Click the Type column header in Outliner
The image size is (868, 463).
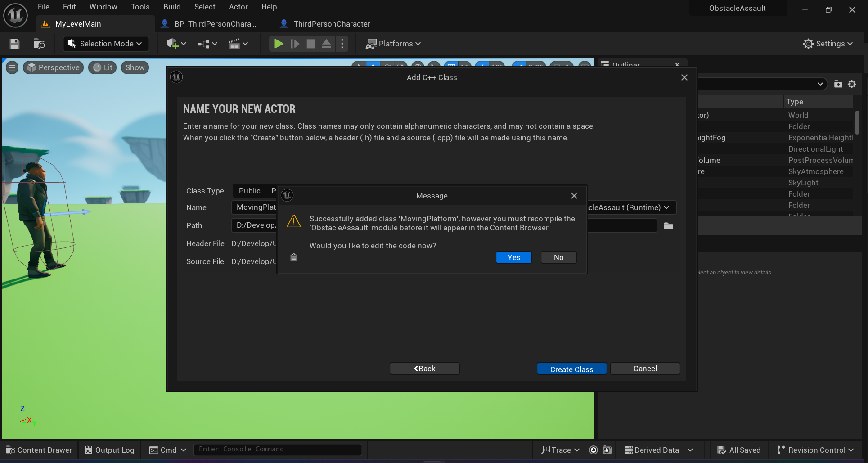coord(818,102)
